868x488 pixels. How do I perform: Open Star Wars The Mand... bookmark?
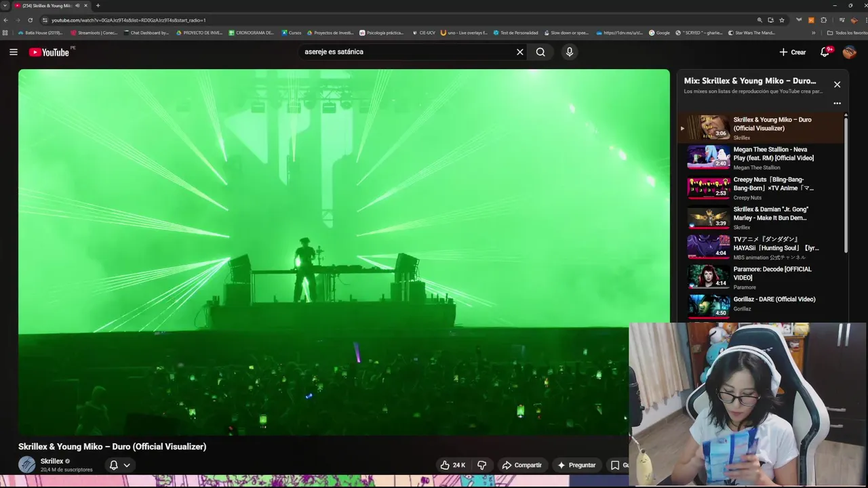tap(751, 33)
